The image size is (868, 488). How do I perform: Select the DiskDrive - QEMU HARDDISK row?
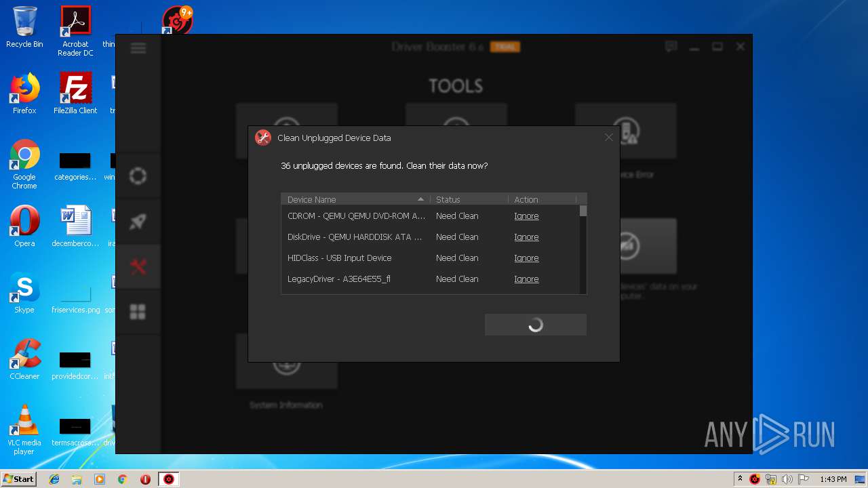click(431, 237)
